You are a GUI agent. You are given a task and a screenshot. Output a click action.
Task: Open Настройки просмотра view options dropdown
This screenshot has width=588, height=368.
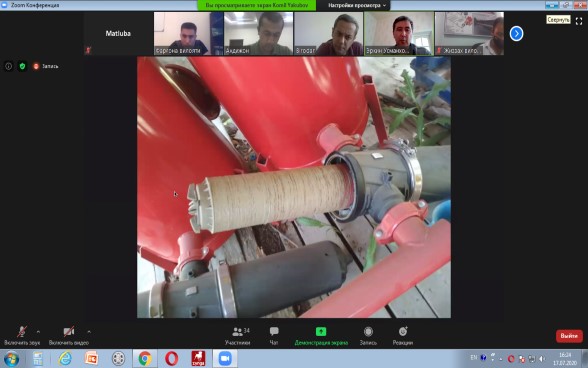tap(357, 5)
